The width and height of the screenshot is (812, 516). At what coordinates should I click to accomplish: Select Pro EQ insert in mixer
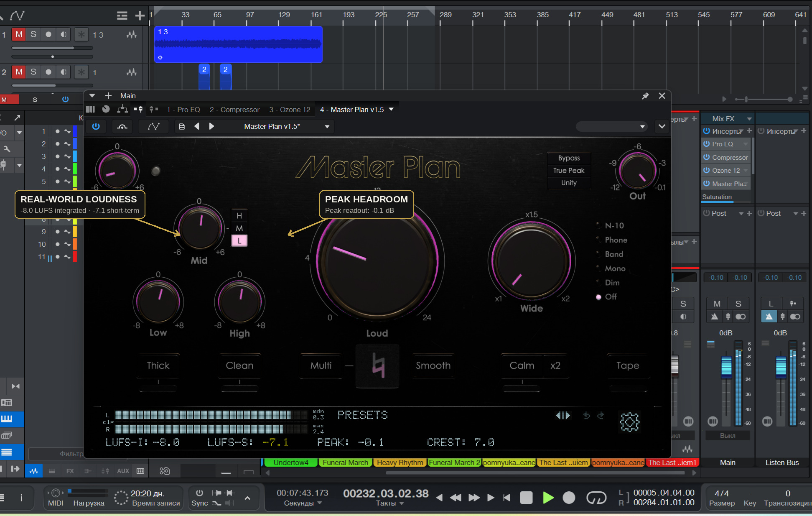coord(726,144)
